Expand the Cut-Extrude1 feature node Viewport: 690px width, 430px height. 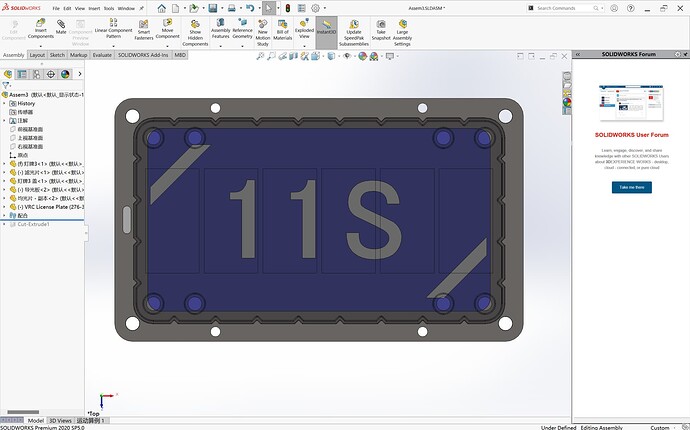tap(4, 224)
